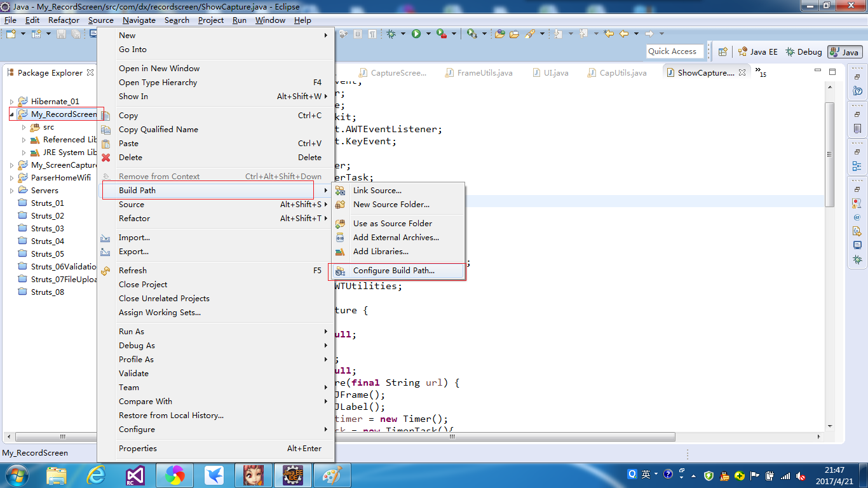
Task: Select the Struts_08 project
Action: (41, 292)
